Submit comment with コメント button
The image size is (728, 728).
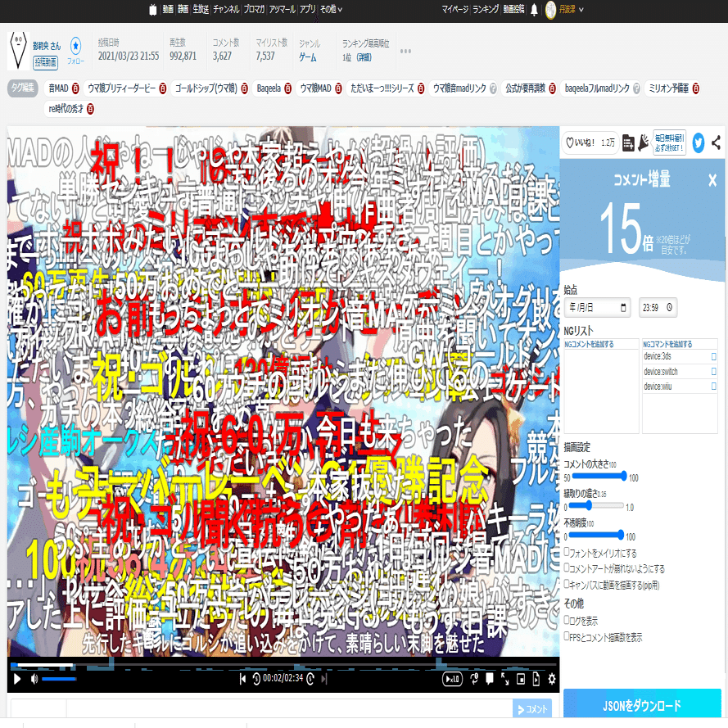[532, 709]
